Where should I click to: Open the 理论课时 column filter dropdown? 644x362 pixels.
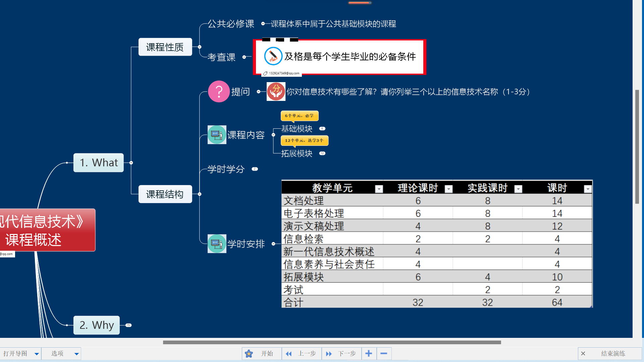[x=448, y=189]
